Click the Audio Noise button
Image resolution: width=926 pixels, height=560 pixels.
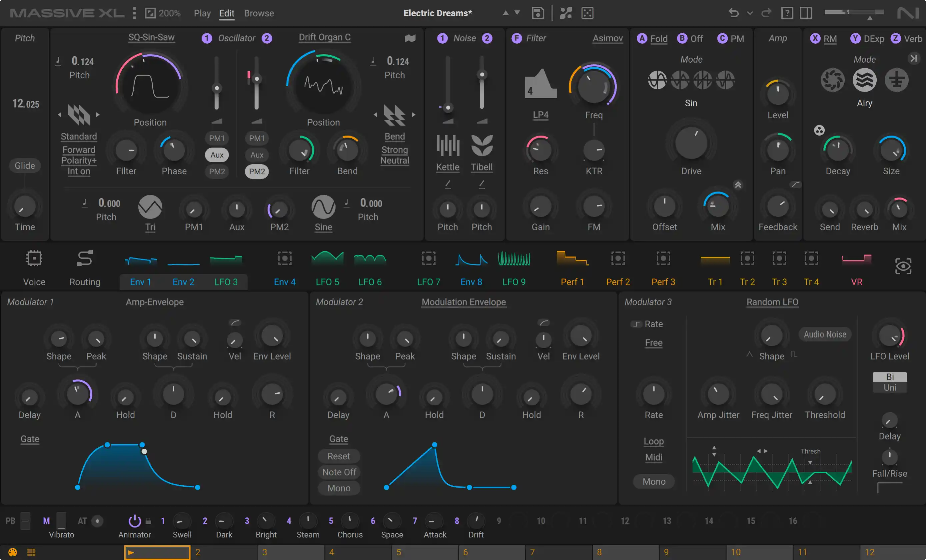coord(825,334)
